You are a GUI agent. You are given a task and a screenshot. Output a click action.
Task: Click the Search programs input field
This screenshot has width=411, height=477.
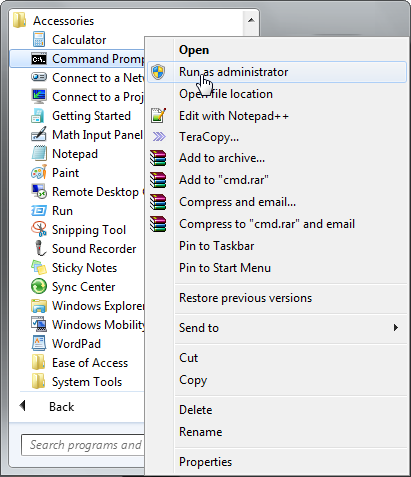coord(83,445)
